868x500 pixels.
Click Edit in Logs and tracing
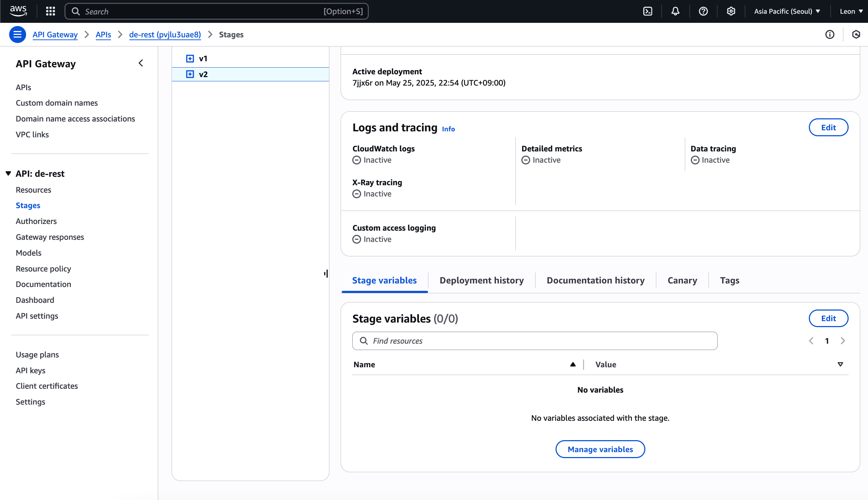pos(828,127)
